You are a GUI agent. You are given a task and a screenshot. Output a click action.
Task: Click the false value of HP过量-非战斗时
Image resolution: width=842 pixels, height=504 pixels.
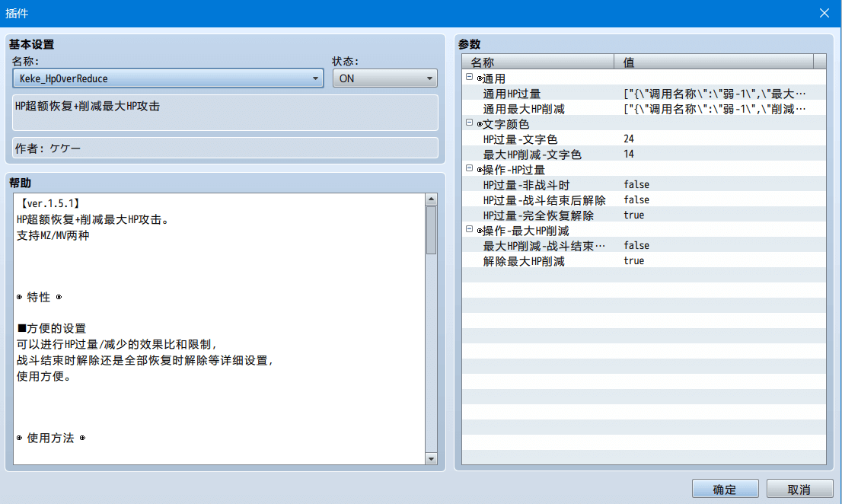[636, 185]
